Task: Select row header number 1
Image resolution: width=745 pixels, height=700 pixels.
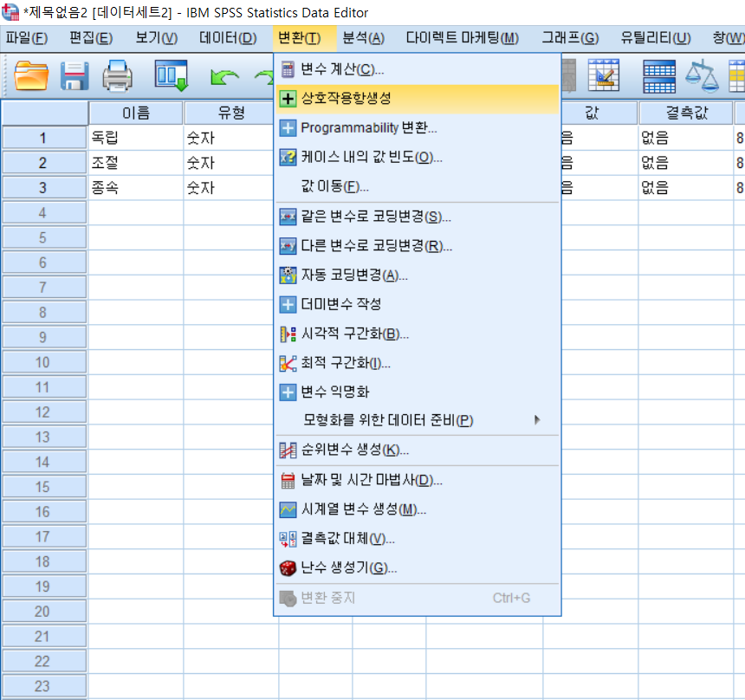Action: tap(43, 138)
